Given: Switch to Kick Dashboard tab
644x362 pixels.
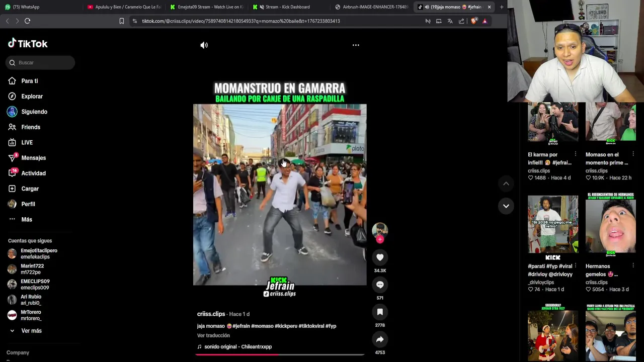Looking at the screenshot, I should pos(289,7).
